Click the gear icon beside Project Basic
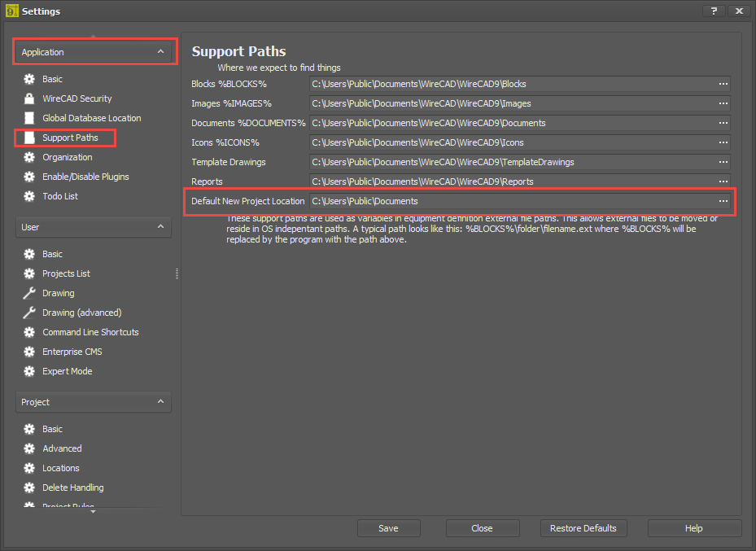This screenshot has width=756, height=551. 29,429
